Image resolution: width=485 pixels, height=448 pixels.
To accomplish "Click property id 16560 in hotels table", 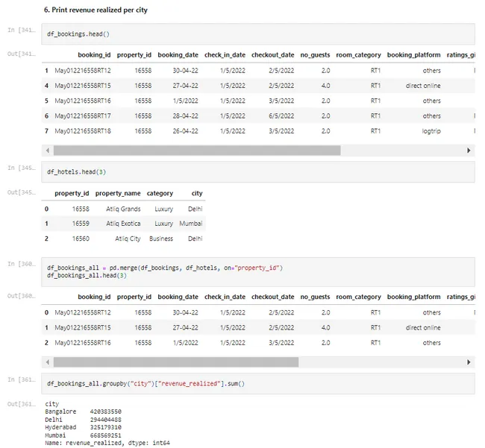I will coord(81,239).
